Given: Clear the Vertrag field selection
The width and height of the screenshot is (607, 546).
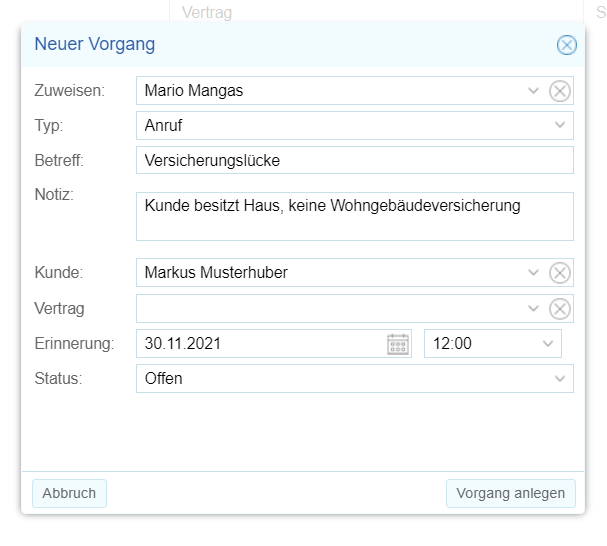Looking at the screenshot, I should click(560, 309).
